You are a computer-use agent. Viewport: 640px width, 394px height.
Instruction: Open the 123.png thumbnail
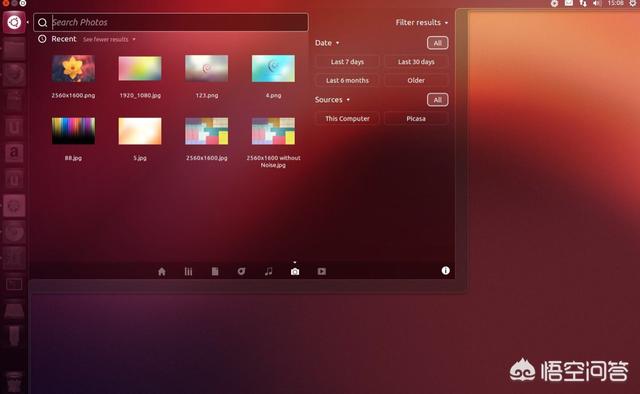click(x=207, y=69)
